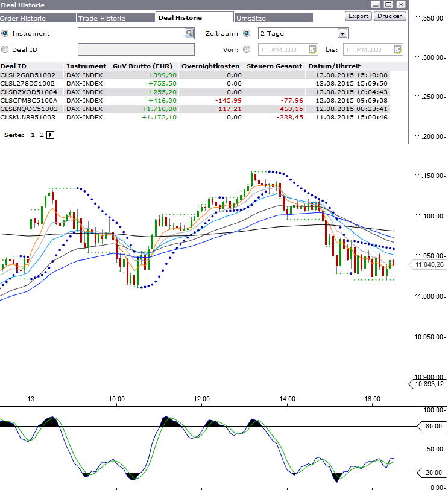Select the Zeitraum radio button
448x490 pixels.
pyautogui.click(x=246, y=34)
